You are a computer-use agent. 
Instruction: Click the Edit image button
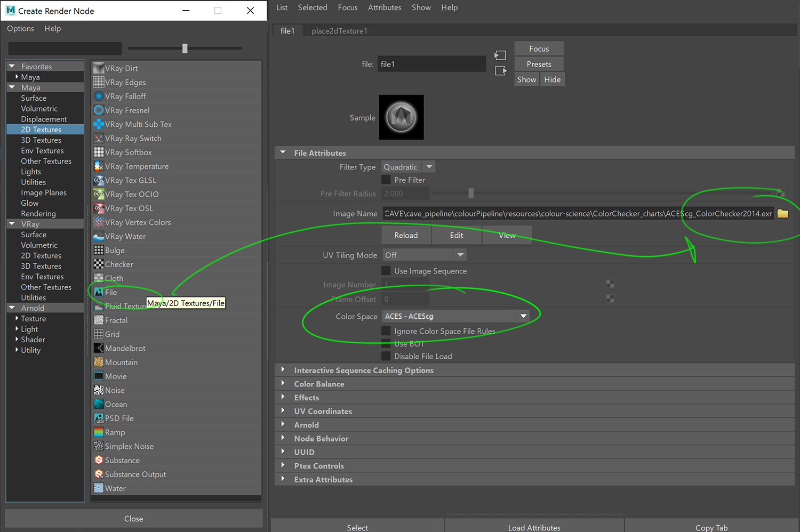457,235
